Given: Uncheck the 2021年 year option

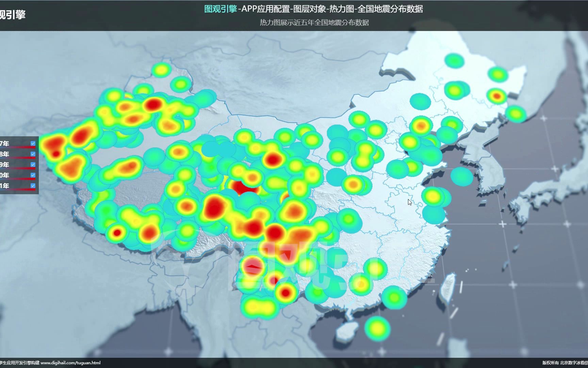Looking at the screenshot, I should coord(33,185).
